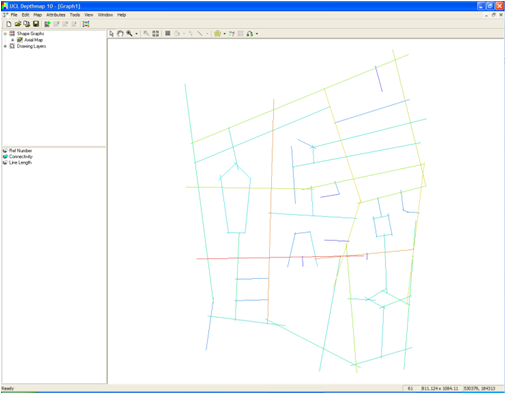
Task: Select the hand pan tool
Action: tap(120, 34)
